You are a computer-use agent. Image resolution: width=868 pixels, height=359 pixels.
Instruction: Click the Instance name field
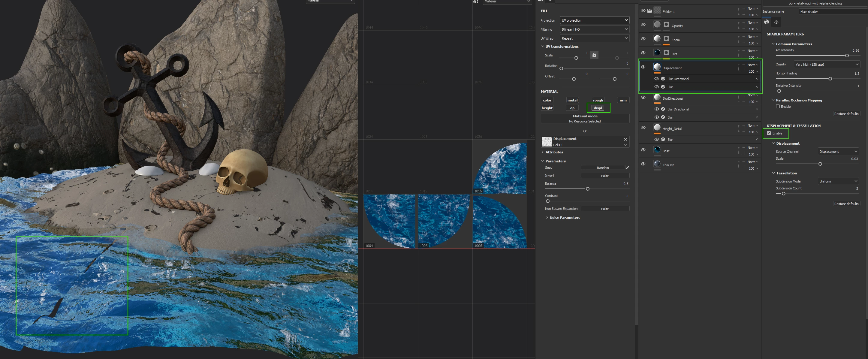[832, 11]
